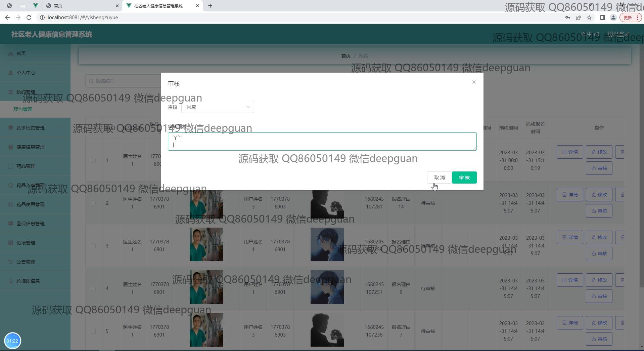Click 修改 for row 3
The height and width of the screenshot is (351, 644).
pos(599,237)
